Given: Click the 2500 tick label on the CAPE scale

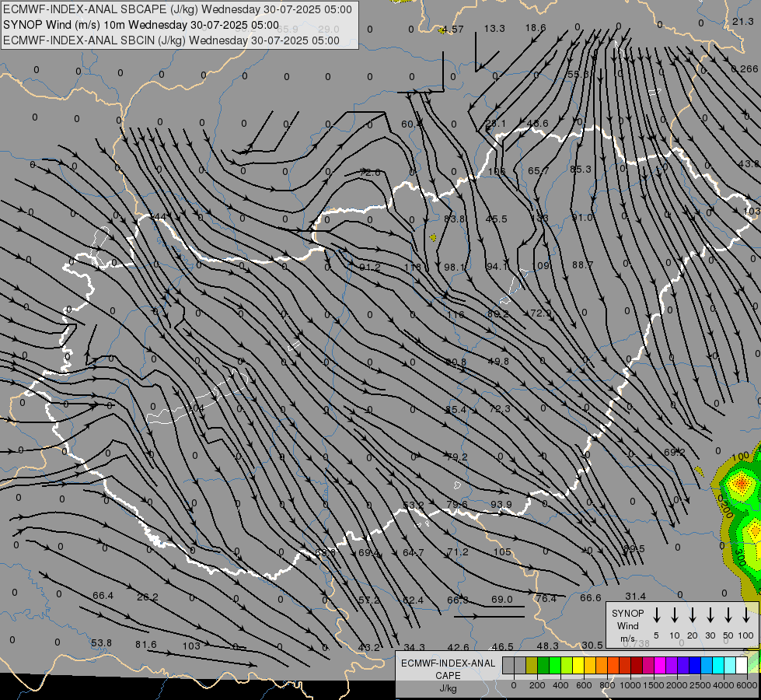Looking at the screenshot, I should coord(700,685).
